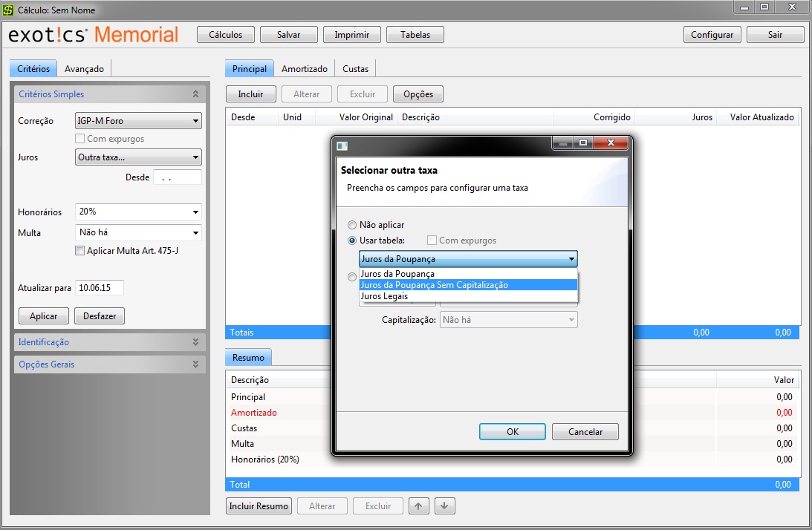
Task: Choose Juros Legais from dropdown list
Action: click(384, 296)
